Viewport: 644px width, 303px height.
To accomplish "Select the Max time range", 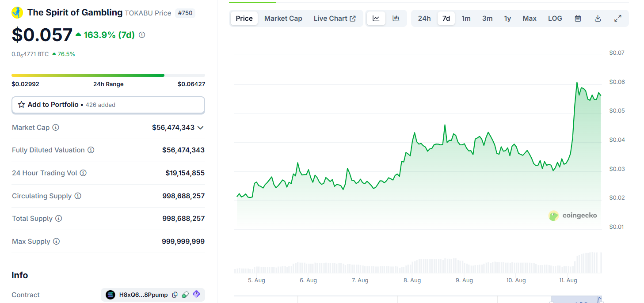I will 529,19.
